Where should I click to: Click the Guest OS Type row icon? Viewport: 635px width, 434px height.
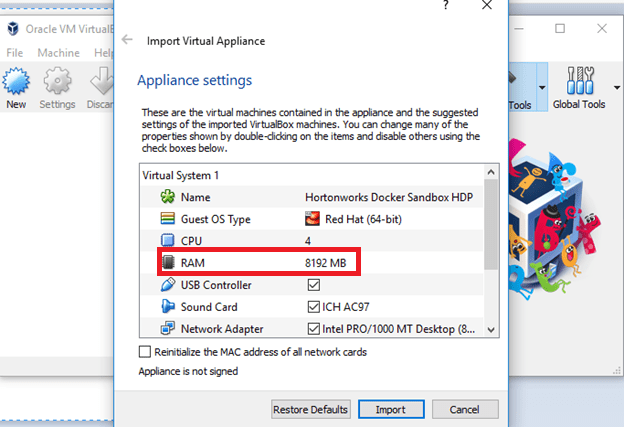167,219
